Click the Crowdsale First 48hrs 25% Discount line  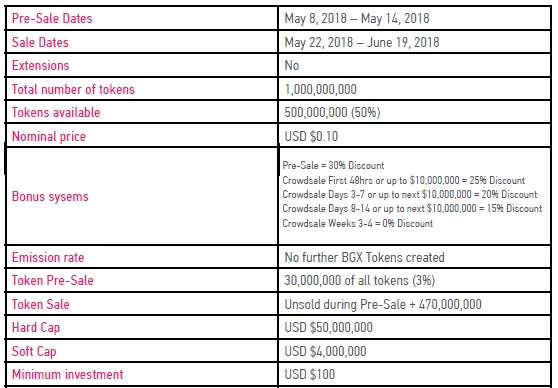404,180
